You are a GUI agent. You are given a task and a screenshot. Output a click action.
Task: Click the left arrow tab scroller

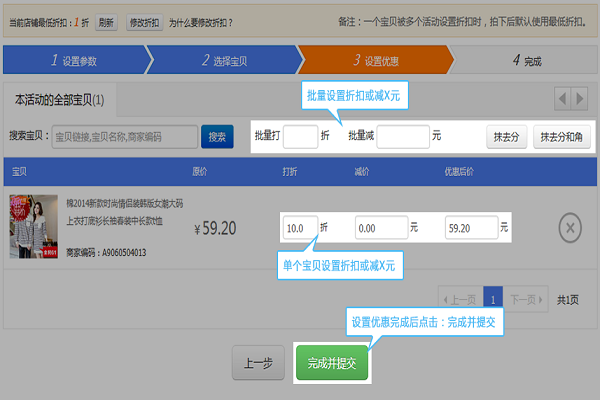click(562, 99)
